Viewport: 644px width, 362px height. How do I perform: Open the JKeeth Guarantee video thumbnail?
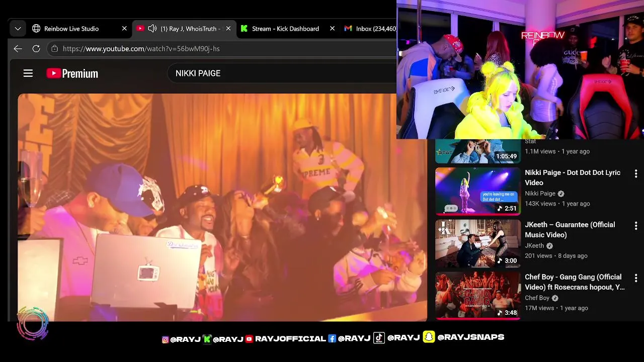[x=477, y=243]
